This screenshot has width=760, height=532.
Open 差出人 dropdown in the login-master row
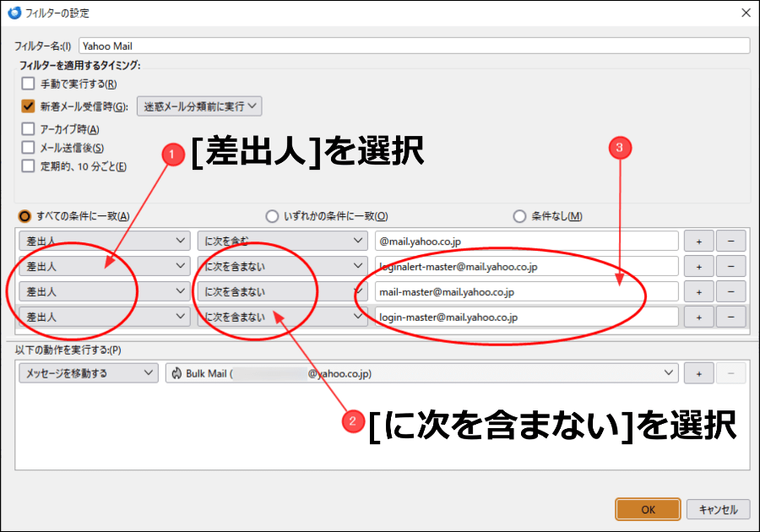pos(104,317)
